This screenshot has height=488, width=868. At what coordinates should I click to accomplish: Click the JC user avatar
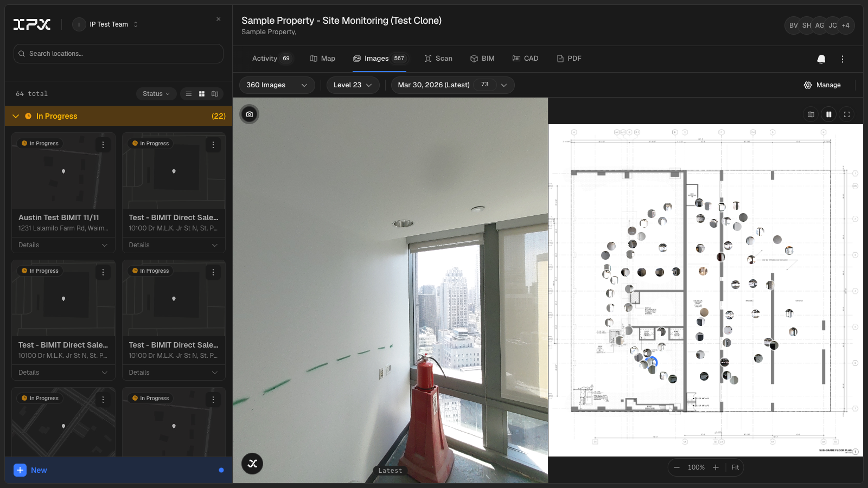pyautogui.click(x=833, y=25)
